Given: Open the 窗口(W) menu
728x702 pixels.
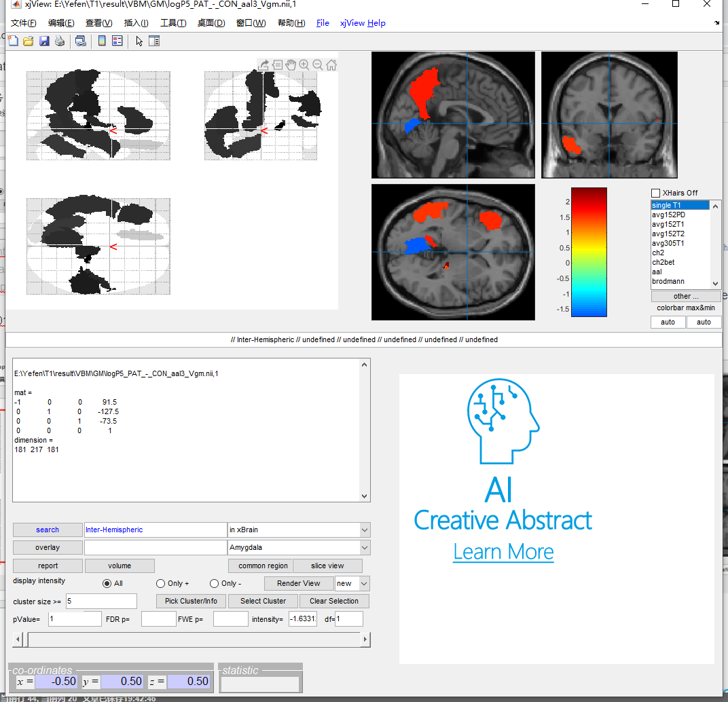Looking at the screenshot, I should pyautogui.click(x=251, y=23).
